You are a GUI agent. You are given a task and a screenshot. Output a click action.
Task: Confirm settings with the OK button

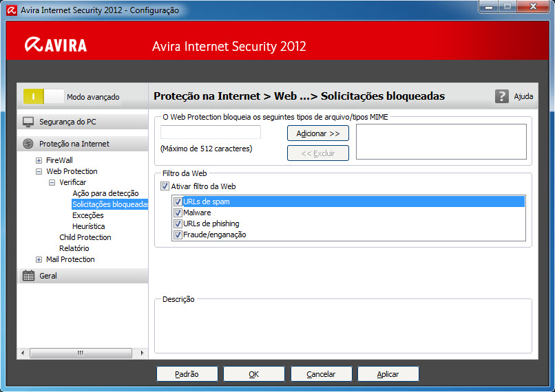pos(254,374)
